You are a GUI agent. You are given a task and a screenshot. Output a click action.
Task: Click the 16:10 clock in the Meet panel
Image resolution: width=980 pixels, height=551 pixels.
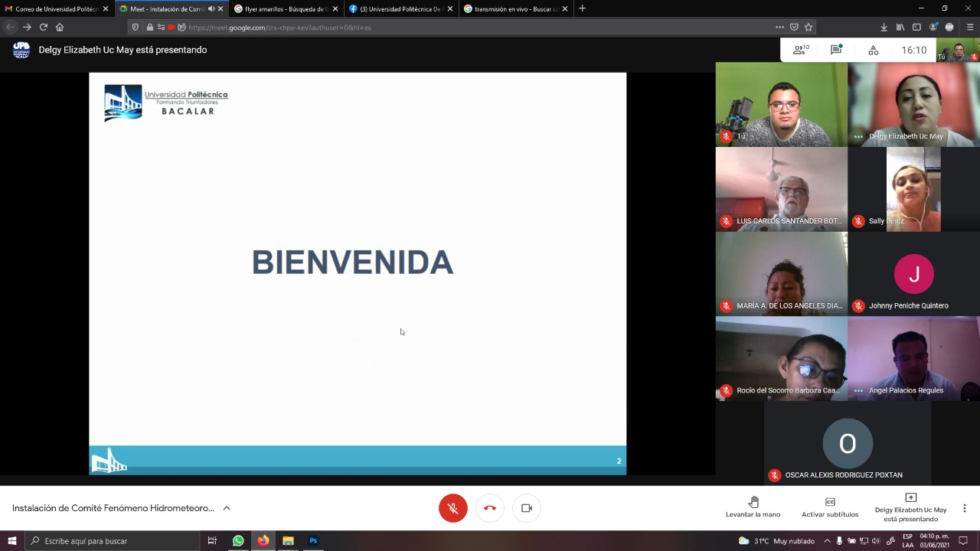click(x=914, y=50)
